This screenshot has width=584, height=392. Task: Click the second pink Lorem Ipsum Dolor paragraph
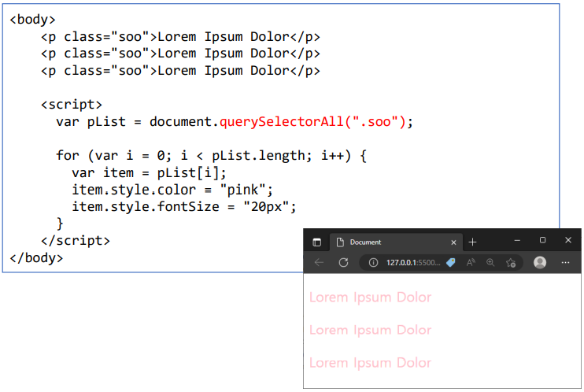click(370, 330)
